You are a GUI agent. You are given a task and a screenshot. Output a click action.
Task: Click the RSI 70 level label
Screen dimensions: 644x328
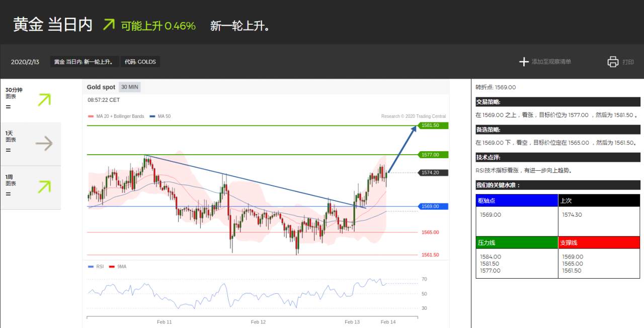pos(424,279)
